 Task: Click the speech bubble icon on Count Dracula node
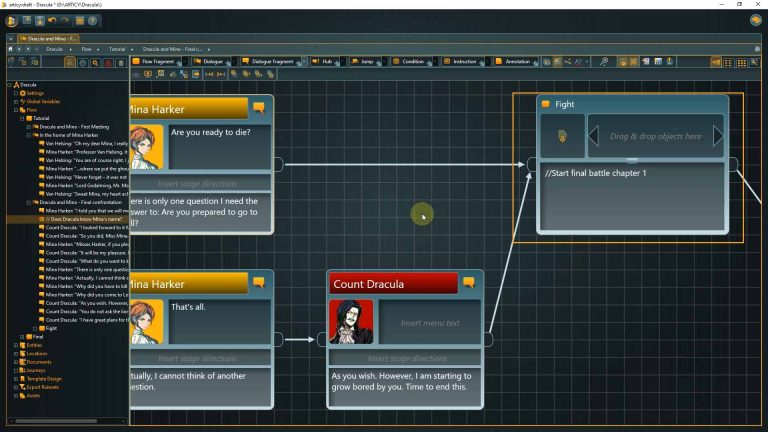pyautogui.click(x=469, y=283)
